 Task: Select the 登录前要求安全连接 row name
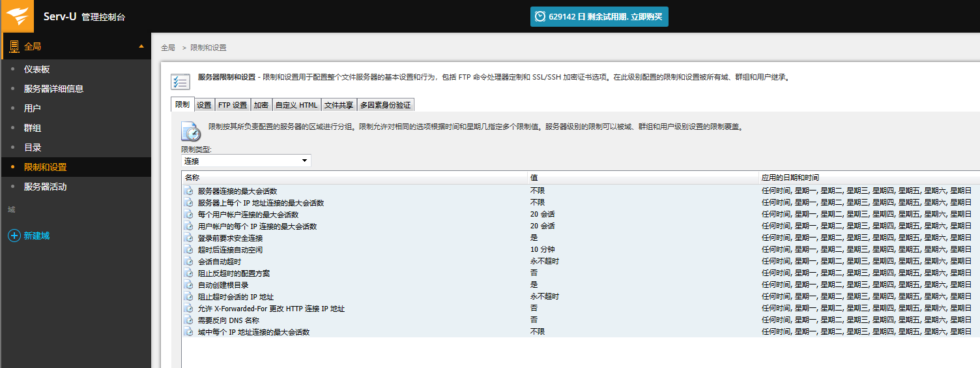click(230, 238)
